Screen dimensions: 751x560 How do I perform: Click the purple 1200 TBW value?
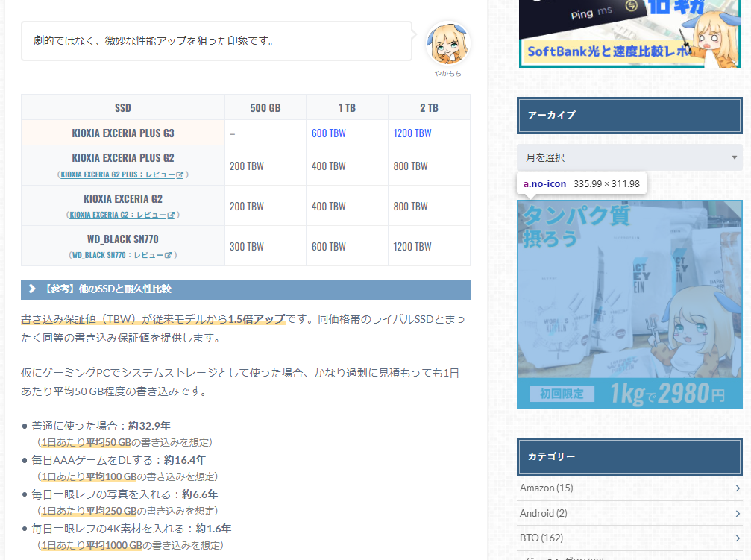click(x=412, y=133)
